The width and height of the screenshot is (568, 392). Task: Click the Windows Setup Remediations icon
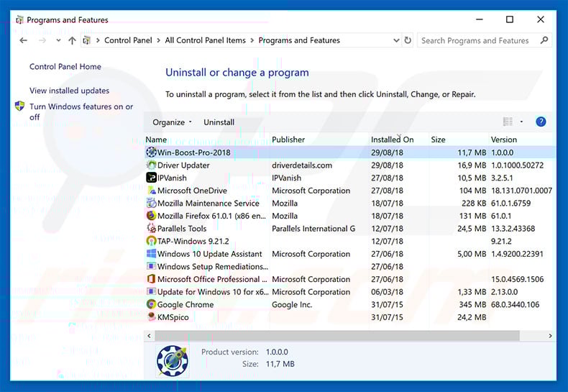[x=151, y=266]
